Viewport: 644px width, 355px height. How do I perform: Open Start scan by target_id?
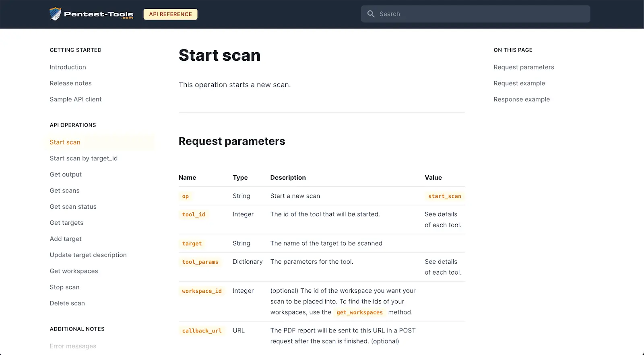coord(83,158)
